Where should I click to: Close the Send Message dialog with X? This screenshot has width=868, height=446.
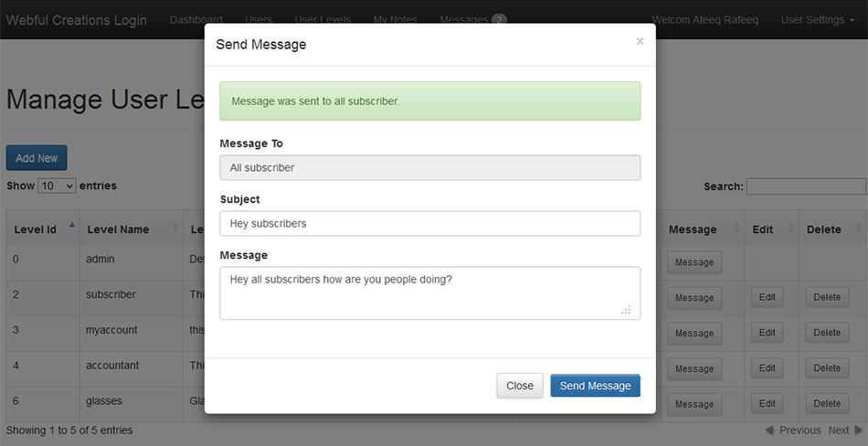point(640,41)
